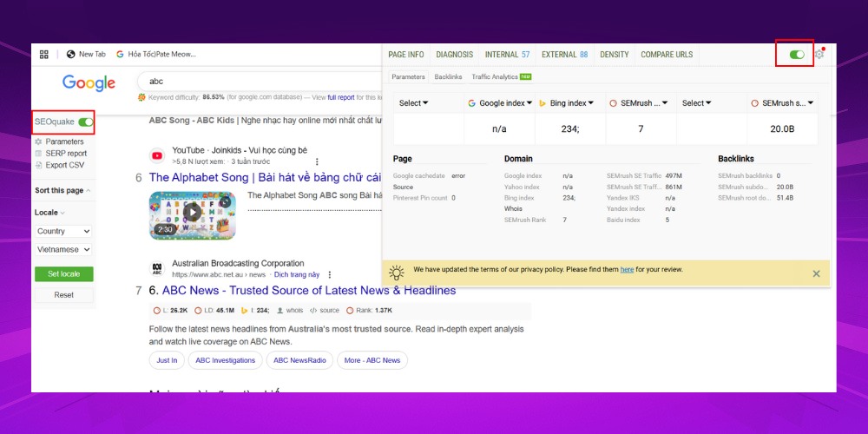Open the COMPARE URLS tab
Viewport: 868px width, 434px height.
(667, 54)
